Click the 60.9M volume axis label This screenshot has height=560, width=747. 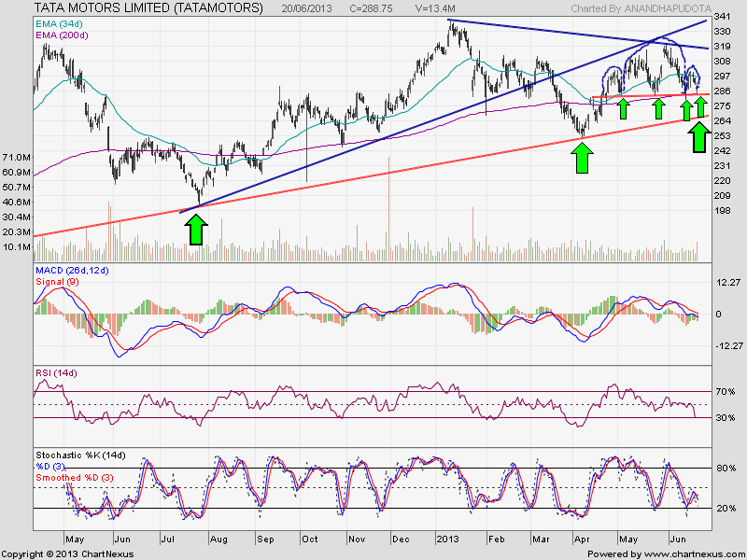tap(17, 172)
